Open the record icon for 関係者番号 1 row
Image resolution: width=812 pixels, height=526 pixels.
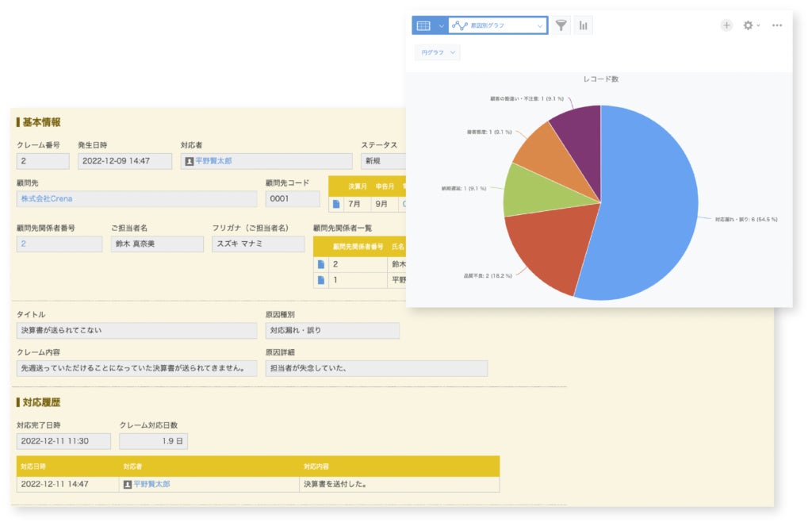click(x=321, y=280)
